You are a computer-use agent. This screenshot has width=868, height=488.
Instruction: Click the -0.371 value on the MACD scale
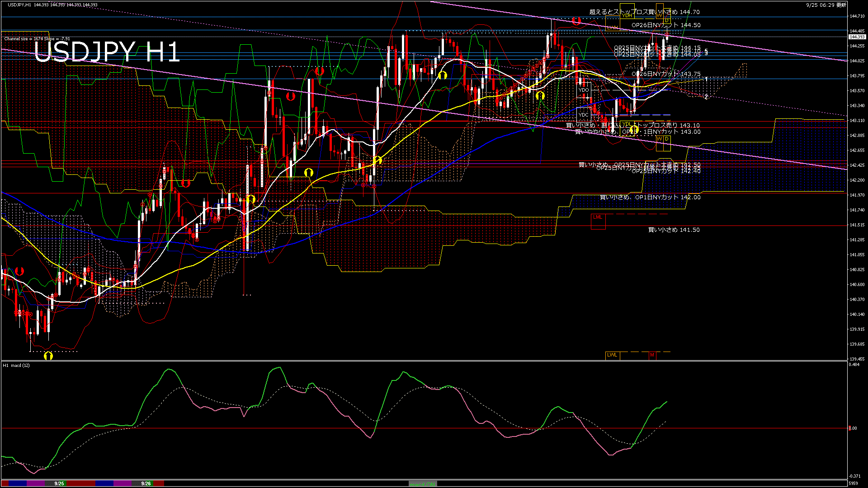854,476
